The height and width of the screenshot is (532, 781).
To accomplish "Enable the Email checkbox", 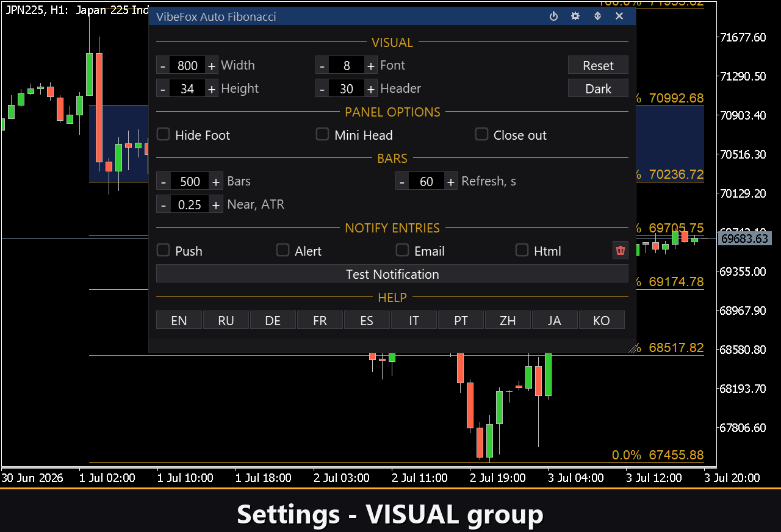I will (x=402, y=250).
